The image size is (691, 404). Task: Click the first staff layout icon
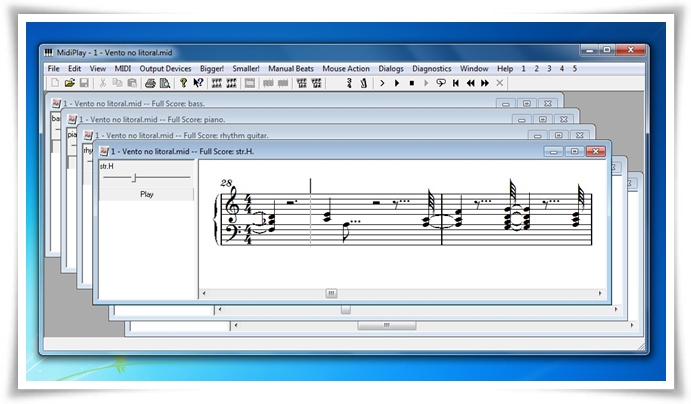(x=216, y=83)
